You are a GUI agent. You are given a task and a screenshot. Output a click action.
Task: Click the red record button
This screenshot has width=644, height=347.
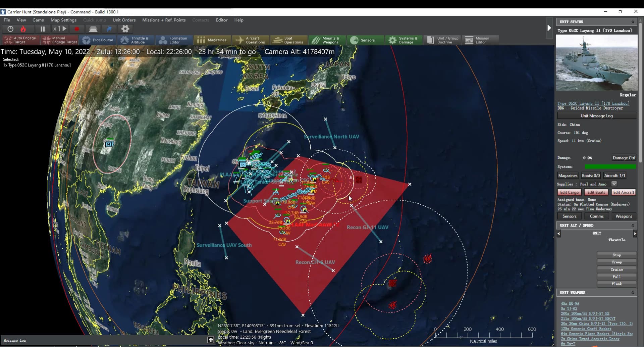(77, 29)
